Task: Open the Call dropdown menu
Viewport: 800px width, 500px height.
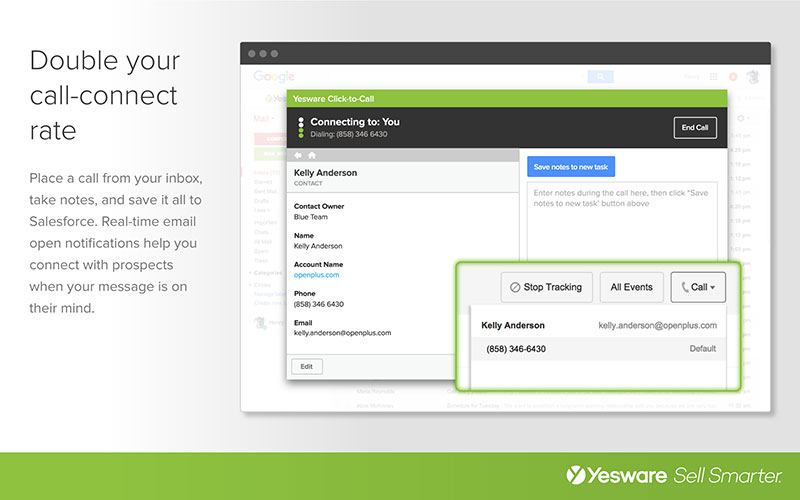Action: (698, 287)
